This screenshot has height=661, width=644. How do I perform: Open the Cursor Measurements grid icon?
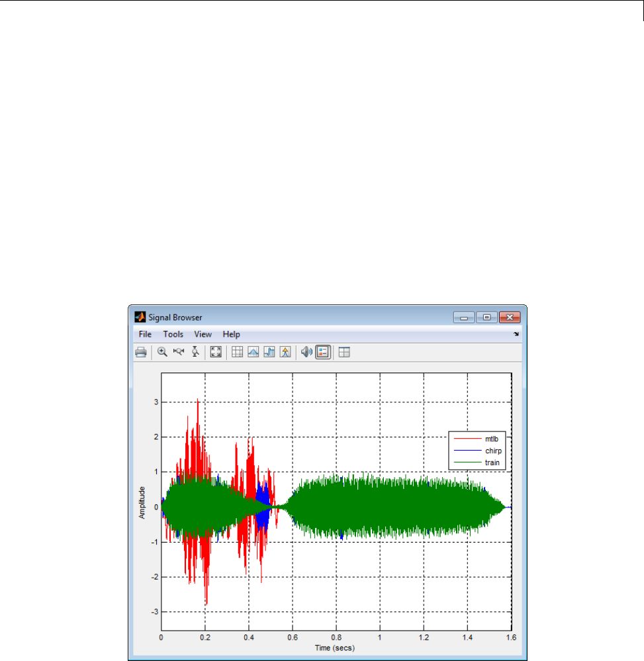pyautogui.click(x=238, y=352)
